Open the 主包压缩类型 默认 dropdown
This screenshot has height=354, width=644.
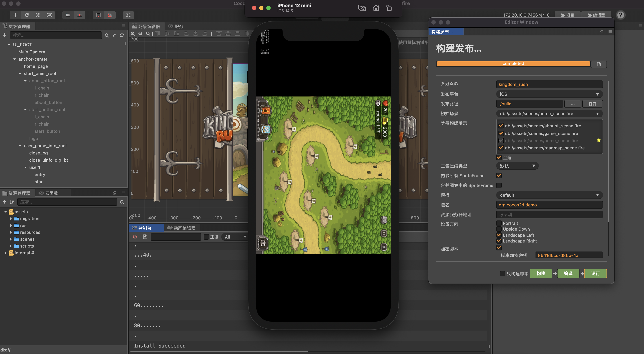pyautogui.click(x=517, y=166)
